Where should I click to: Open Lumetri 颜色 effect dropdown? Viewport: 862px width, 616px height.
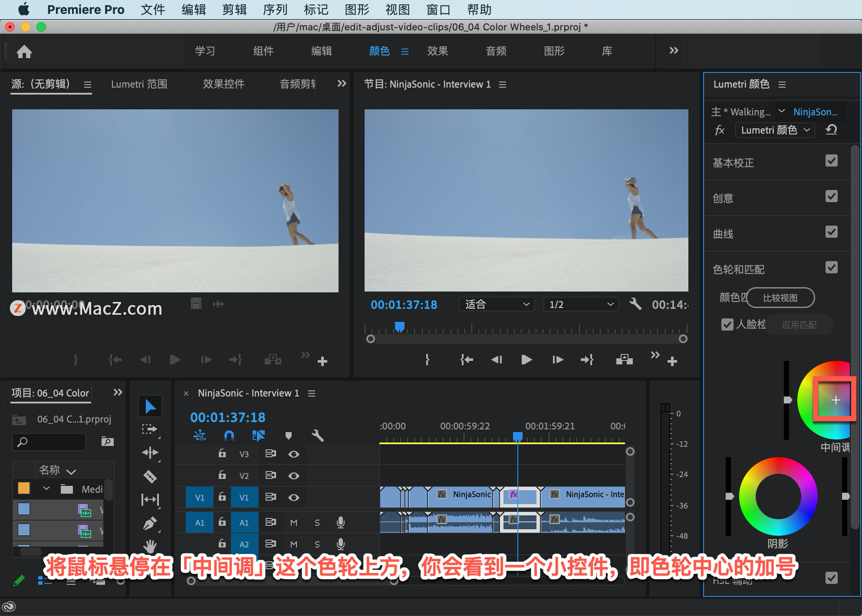coord(775,130)
